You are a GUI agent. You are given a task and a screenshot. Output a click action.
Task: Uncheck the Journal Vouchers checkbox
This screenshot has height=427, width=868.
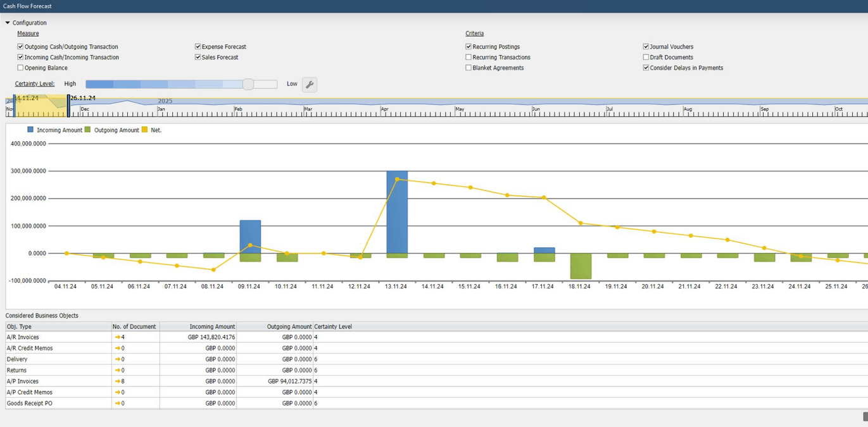pyautogui.click(x=646, y=47)
